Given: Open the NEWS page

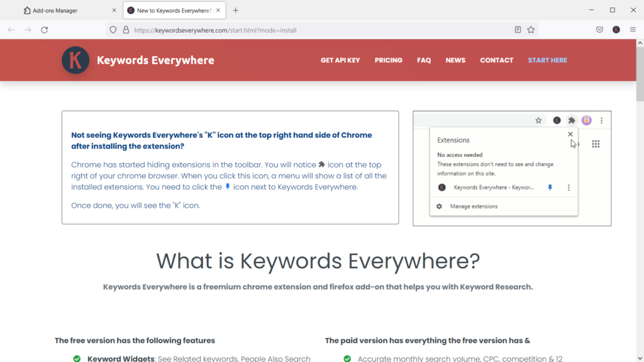Looking at the screenshot, I should [455, 60].
